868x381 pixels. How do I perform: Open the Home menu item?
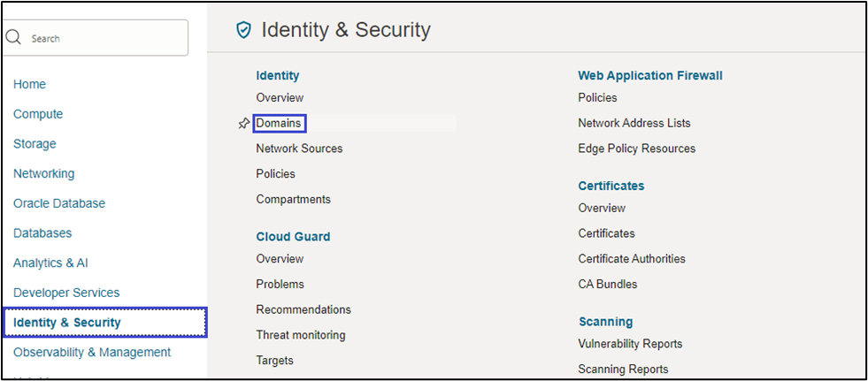click(x=29, y=84)
